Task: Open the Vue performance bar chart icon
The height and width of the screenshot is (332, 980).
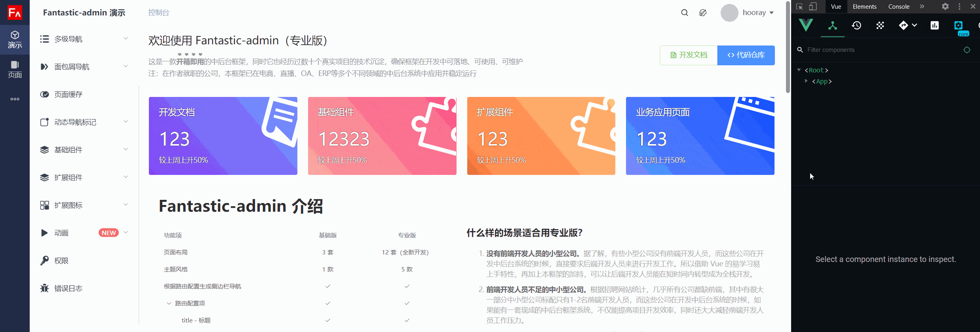Action: [x=934, y=25]
